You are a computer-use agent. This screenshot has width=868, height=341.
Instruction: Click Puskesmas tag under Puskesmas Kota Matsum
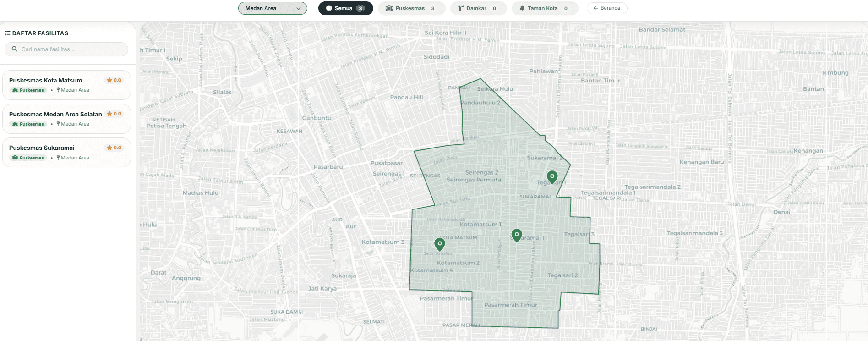28,90
